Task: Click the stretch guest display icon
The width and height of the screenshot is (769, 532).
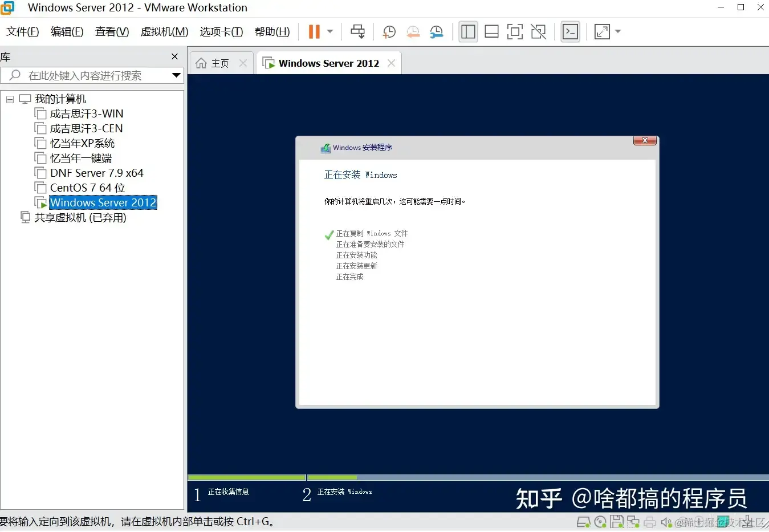Action: [602, 31]
